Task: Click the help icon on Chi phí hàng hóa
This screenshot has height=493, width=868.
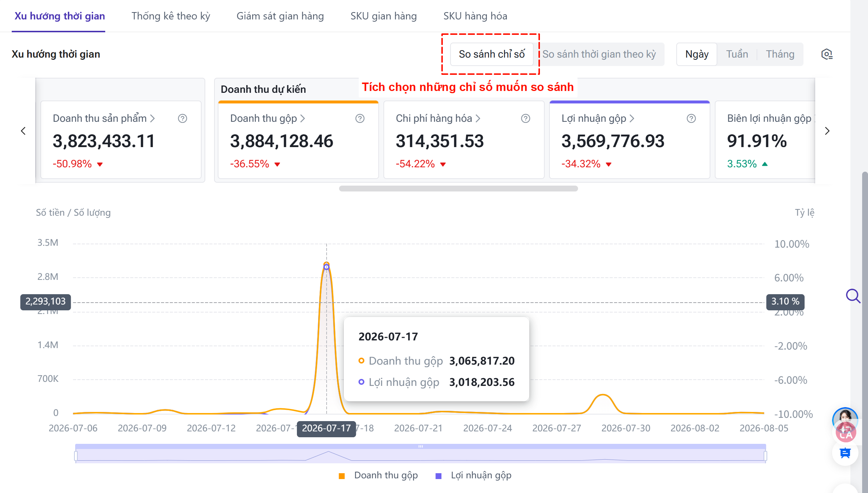Action: tap(526, 118)
